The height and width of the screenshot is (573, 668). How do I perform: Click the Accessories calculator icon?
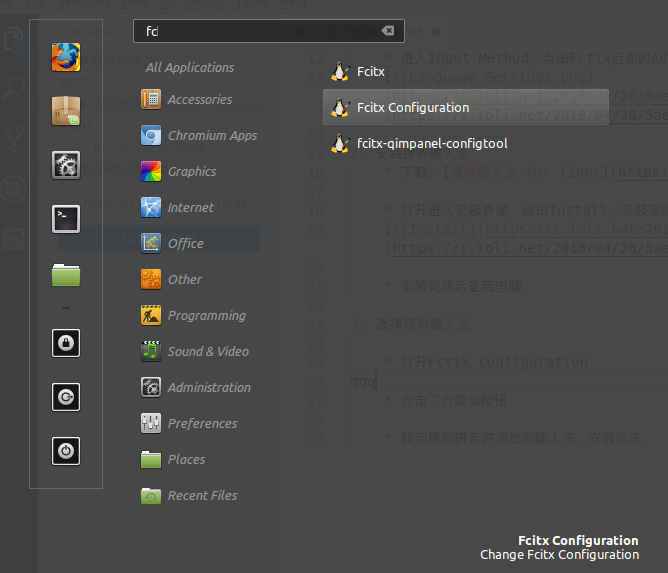pos(151,100)
